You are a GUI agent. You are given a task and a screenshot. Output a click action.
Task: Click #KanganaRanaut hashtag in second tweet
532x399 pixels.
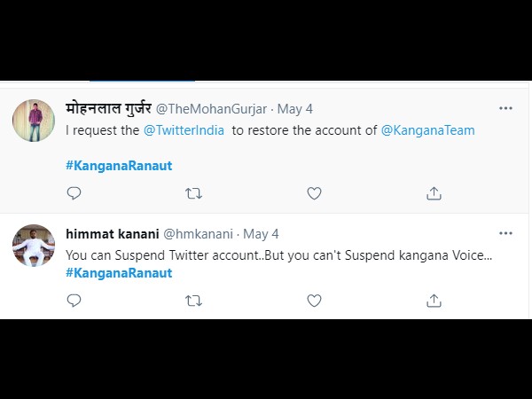point(119,273)
